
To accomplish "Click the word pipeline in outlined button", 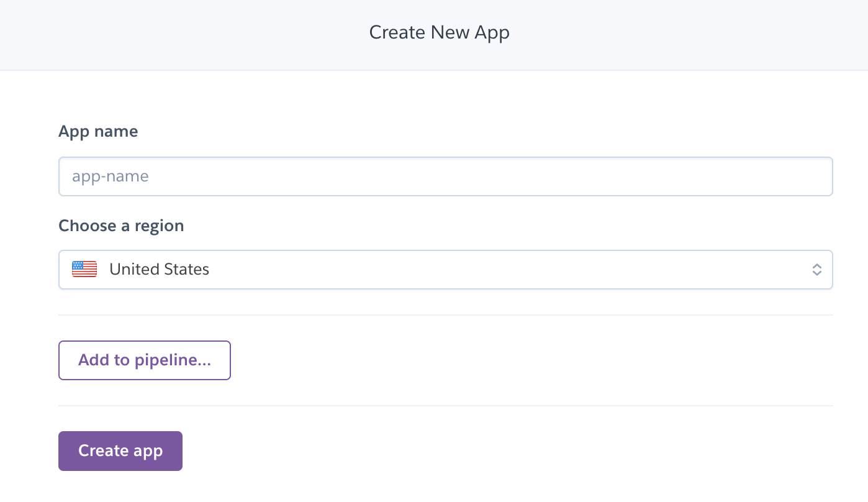I will tap(172, 360).
